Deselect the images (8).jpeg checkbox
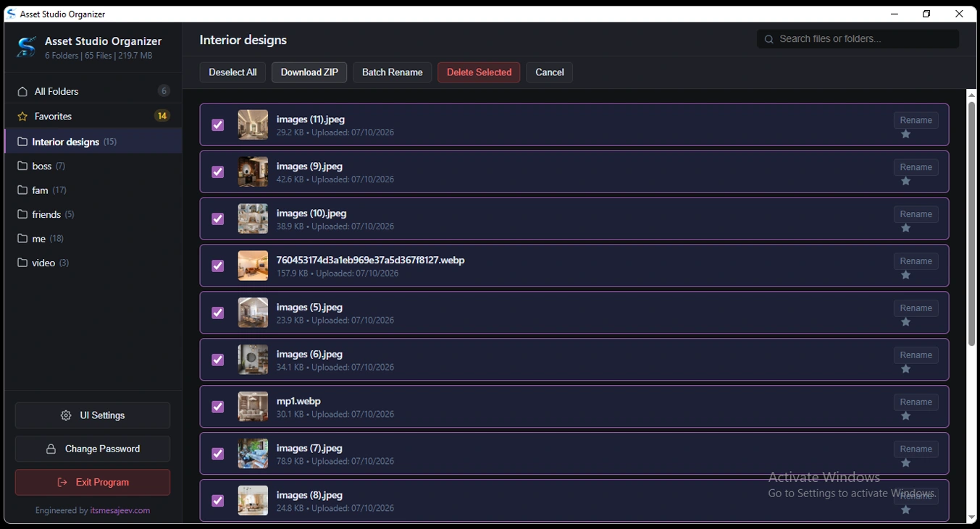This screenshot has width=980, height=529. pos(217,501)
